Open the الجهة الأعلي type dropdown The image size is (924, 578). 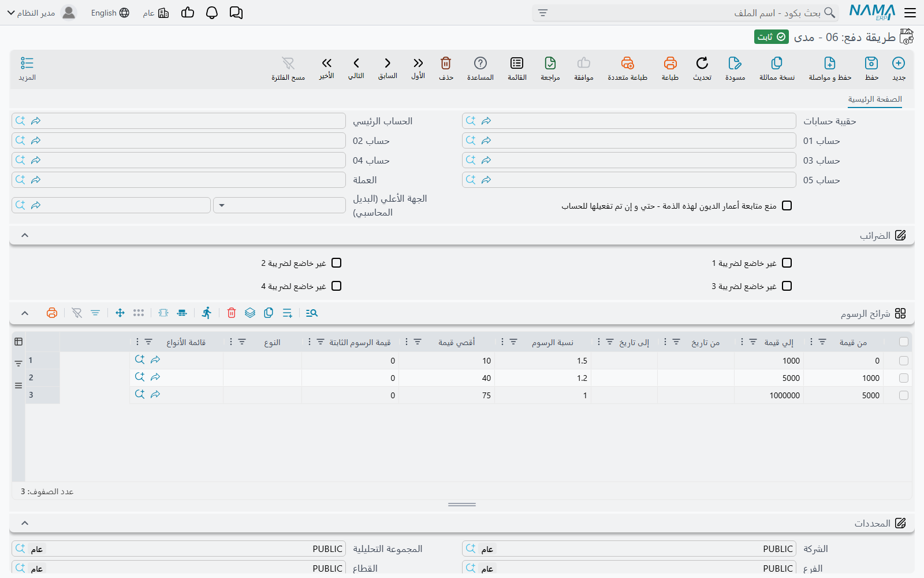[280, 205]
